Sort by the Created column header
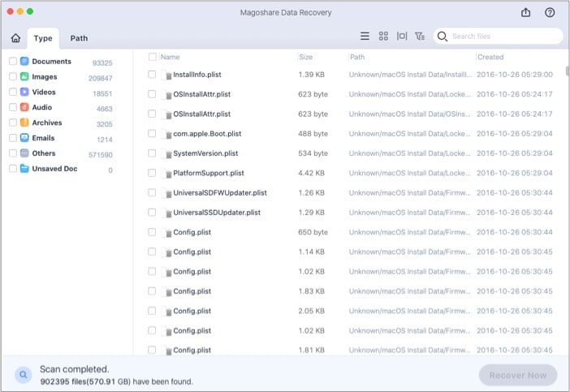Screen dimensions: 570x392 (490, 57)
